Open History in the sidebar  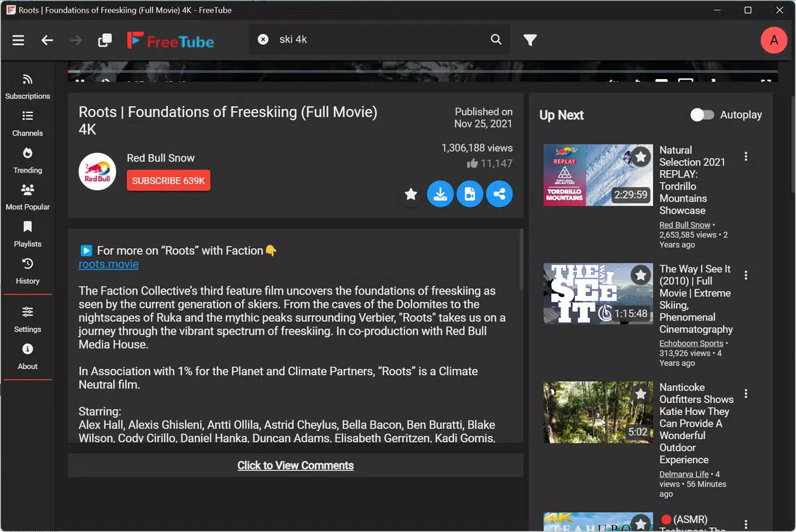(27, 271)
